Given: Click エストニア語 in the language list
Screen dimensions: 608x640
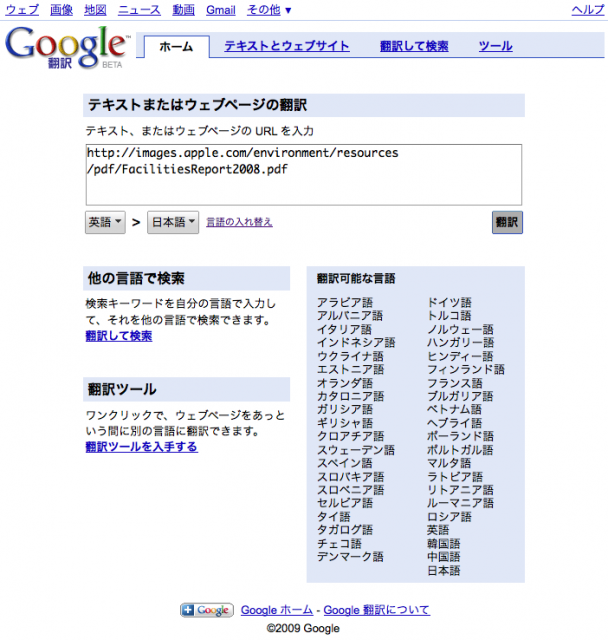Looking at the screenshot, I should [351, 369].
